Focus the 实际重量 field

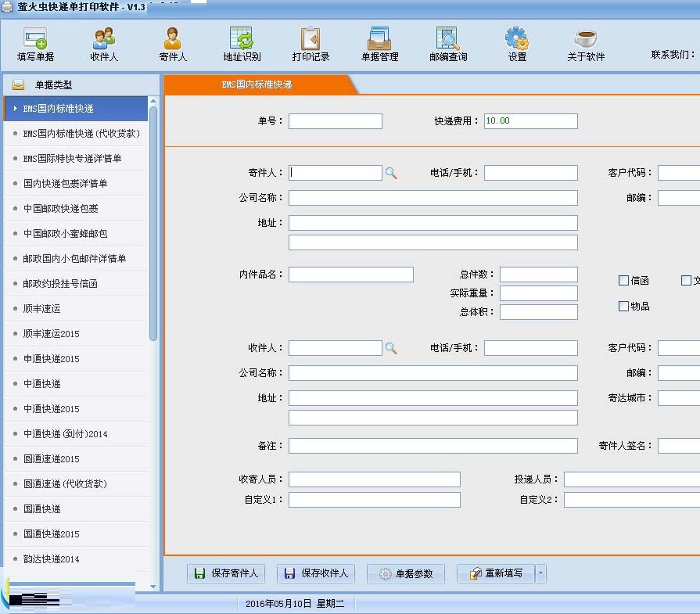[539, 293]
